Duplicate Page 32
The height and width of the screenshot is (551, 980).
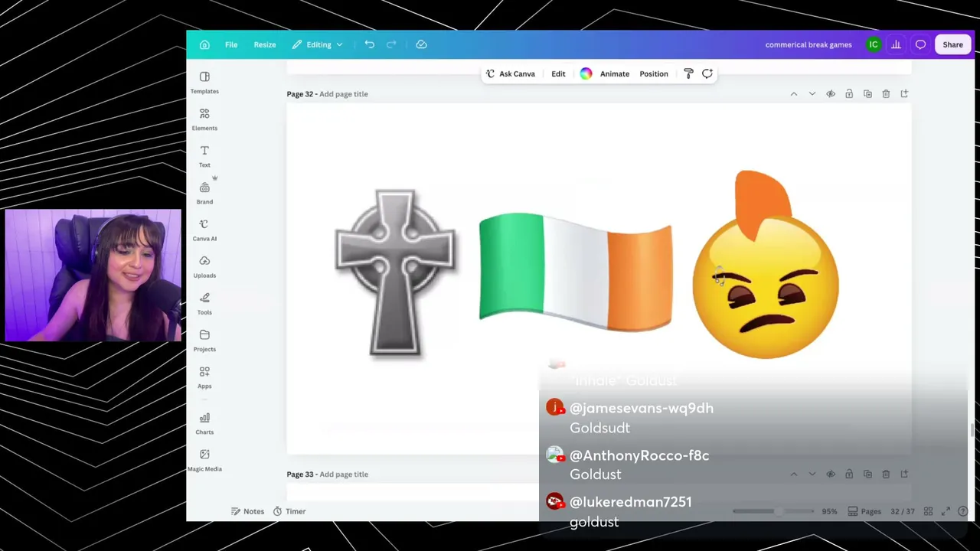click(867, 94)
